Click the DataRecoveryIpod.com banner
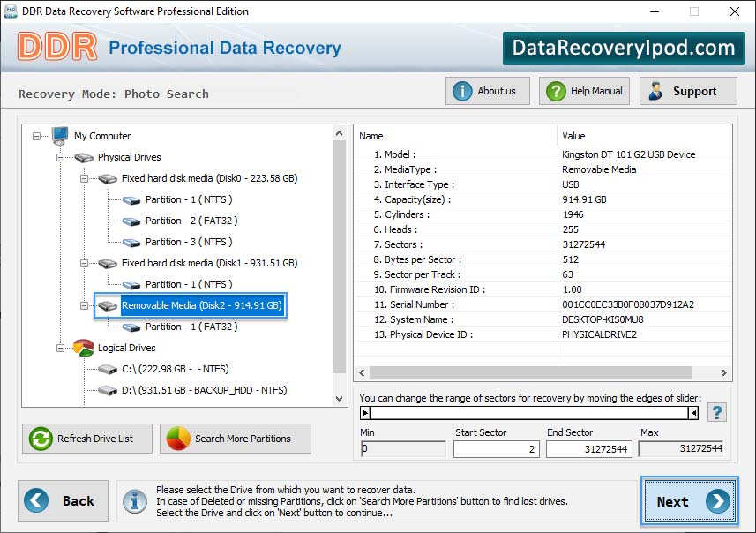756x533 pixels. tap(624, 49)
